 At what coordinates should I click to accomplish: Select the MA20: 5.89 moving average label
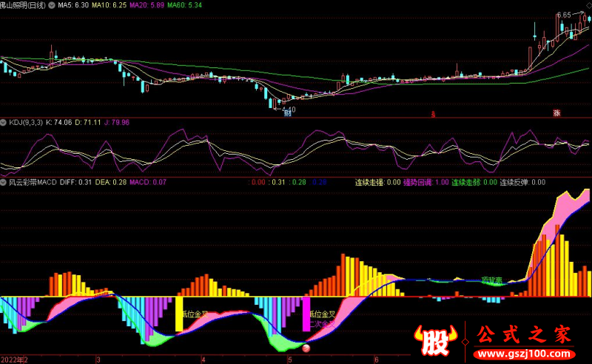tap(147, 5)
